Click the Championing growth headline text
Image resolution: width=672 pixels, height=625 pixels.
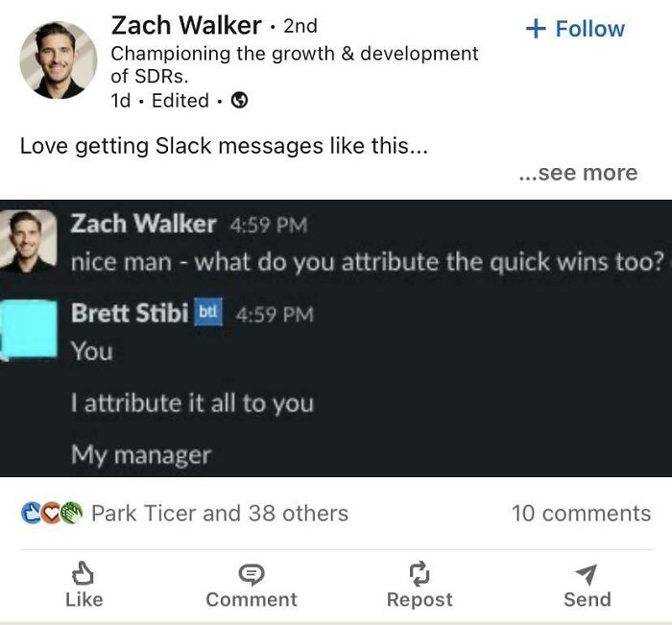tap(294, 65)
